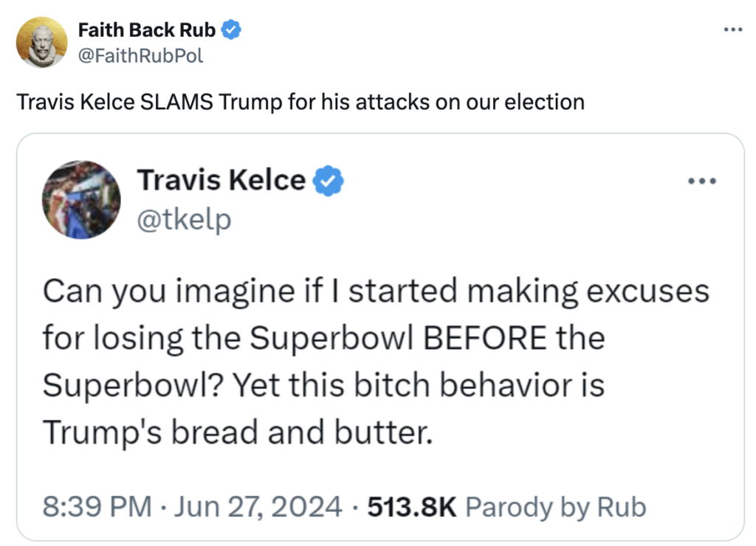
Task: Open more options for the Travis Kelce quote
Action: 703,179
